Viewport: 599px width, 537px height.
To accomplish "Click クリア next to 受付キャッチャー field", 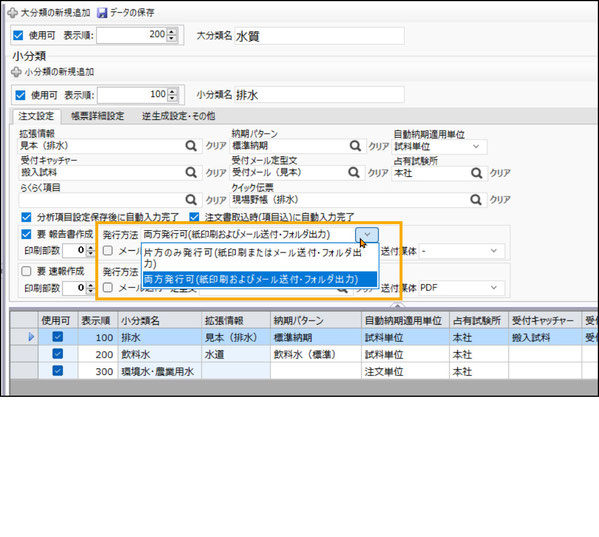I will 216,173.
